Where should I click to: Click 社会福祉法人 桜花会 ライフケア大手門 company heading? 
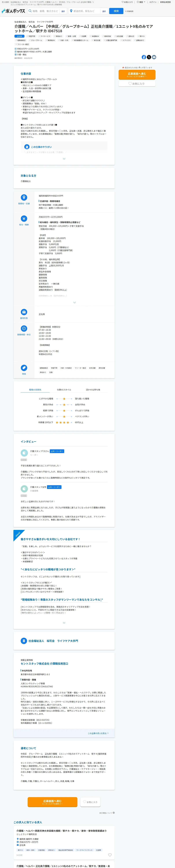(x=53, y=641)
